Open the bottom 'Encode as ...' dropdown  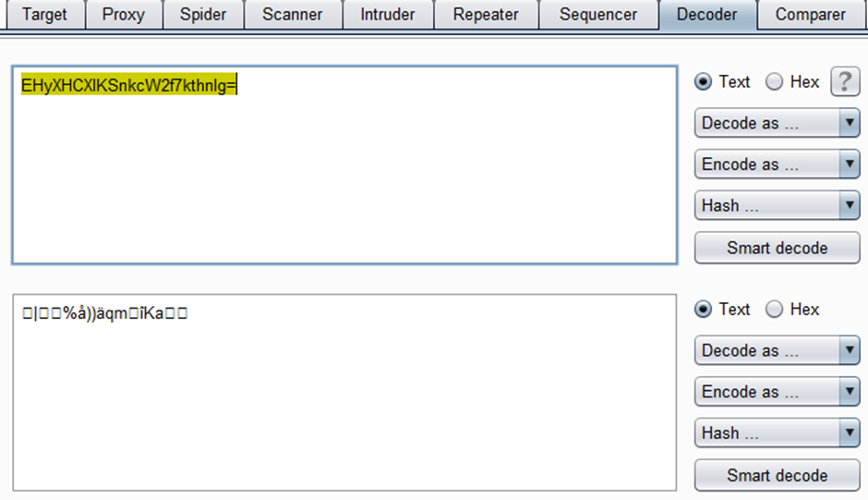pos(778,392)
